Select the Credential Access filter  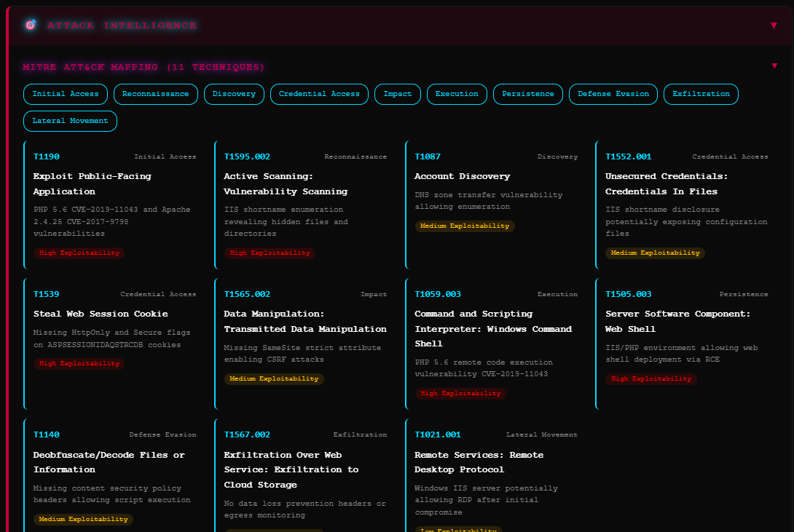(319, 94)
